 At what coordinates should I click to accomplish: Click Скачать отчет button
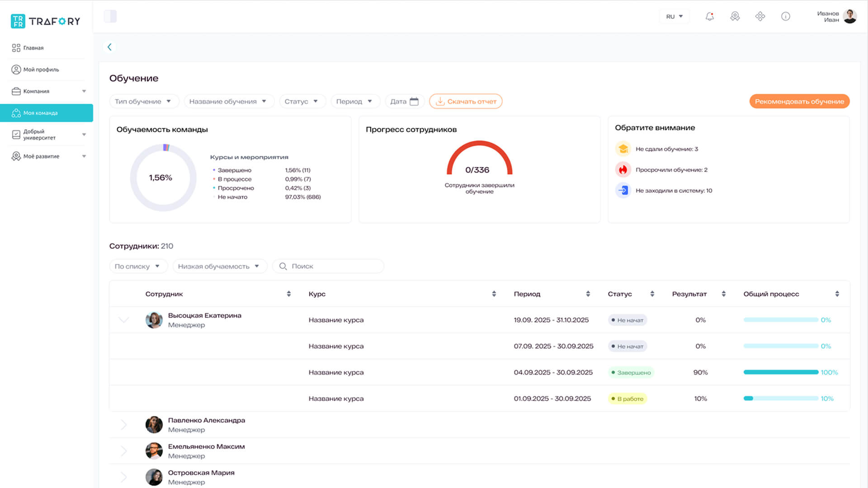point(466,102)
